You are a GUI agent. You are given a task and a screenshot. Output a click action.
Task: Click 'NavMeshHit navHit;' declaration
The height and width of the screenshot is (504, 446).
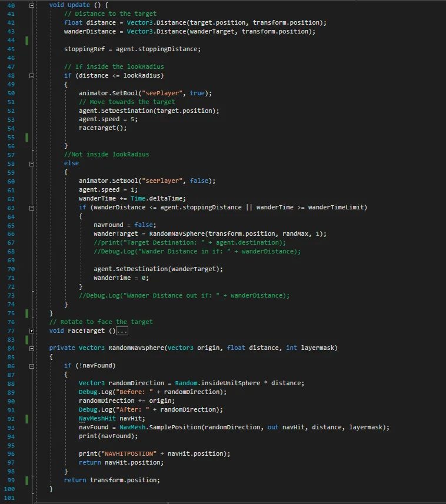tap(112, 419)
